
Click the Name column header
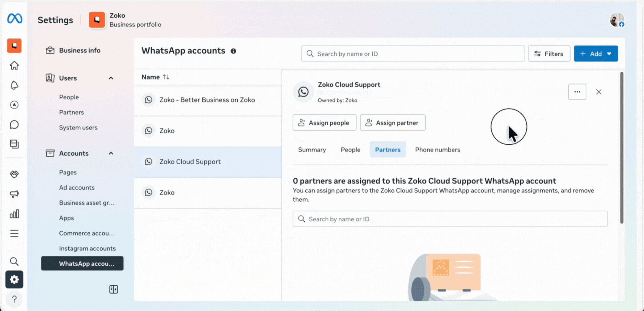(x=150, y=77)
